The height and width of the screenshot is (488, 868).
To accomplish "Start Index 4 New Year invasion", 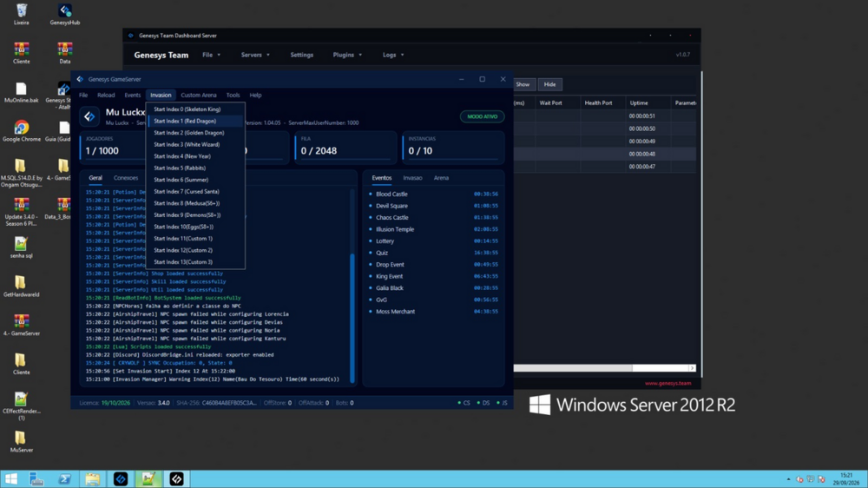I will [196, 156].
